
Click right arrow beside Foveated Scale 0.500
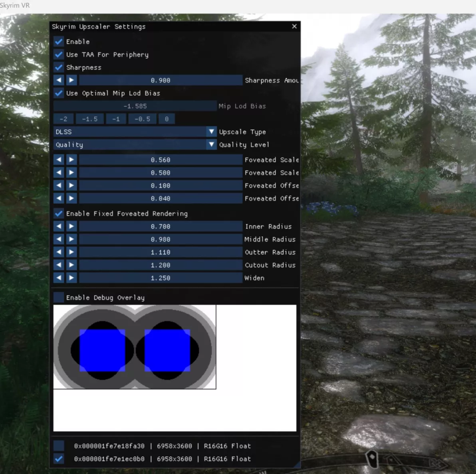(71, 173)
